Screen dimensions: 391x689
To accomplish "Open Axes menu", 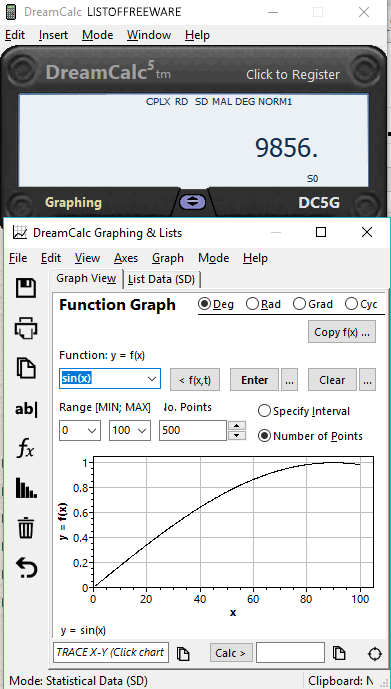I will 126,258.
